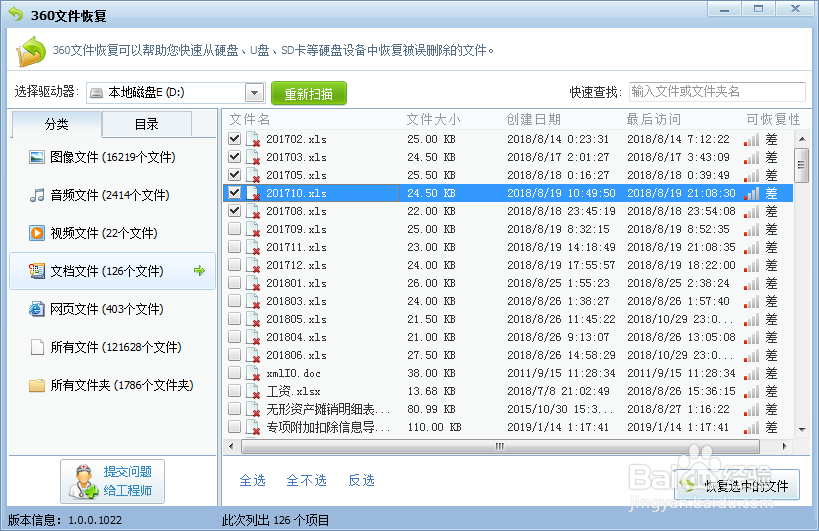
Task: Click 恢复选中的文件 recover button
Action: pyautogui.click(x=737, y=485)
